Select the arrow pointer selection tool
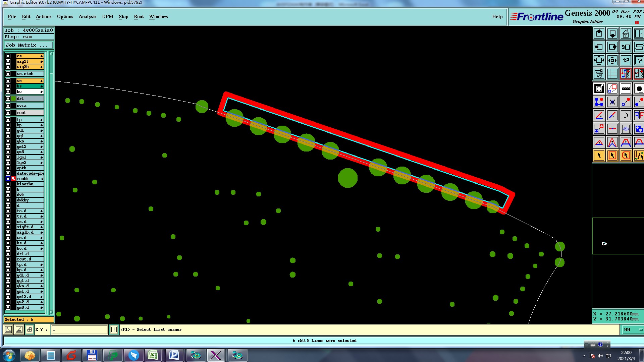 tap(599, 156)
